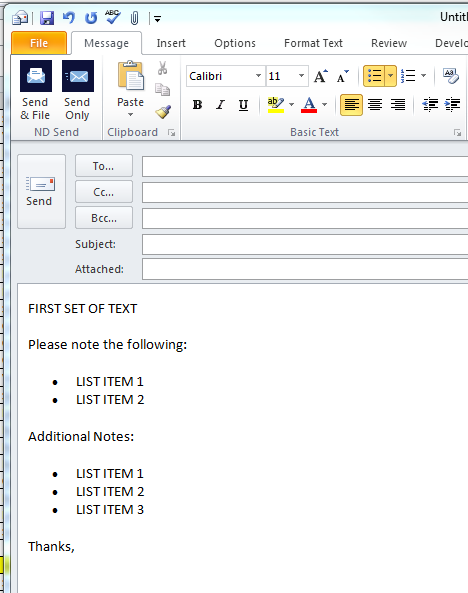Viewport: 468px width, 593px height.
Task: Expand the Paste options arrow
Action: click(131, 115)
